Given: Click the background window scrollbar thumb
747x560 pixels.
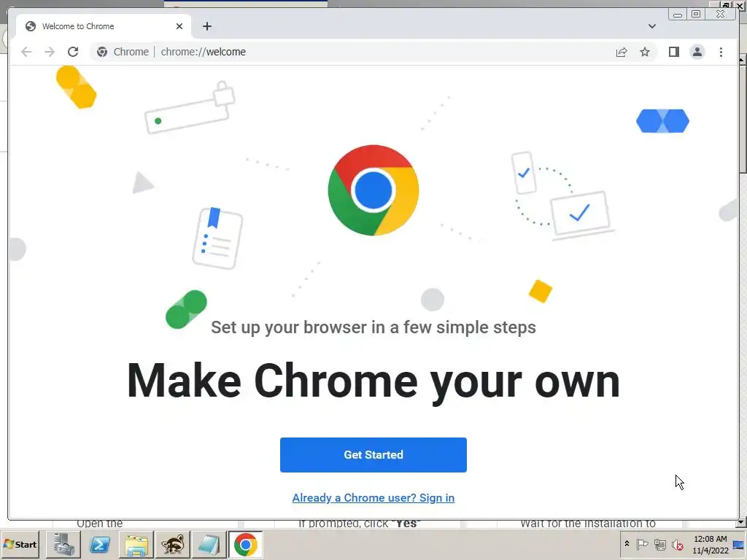Looking at the screenshot, I should tap(742, 119).
